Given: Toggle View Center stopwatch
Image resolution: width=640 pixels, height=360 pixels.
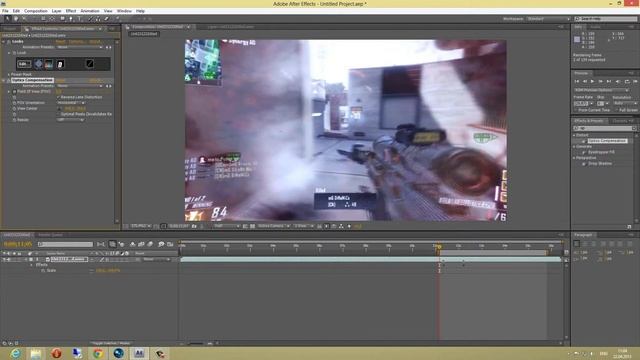Looking at the screenshot, I should click(x=14, y=109).
